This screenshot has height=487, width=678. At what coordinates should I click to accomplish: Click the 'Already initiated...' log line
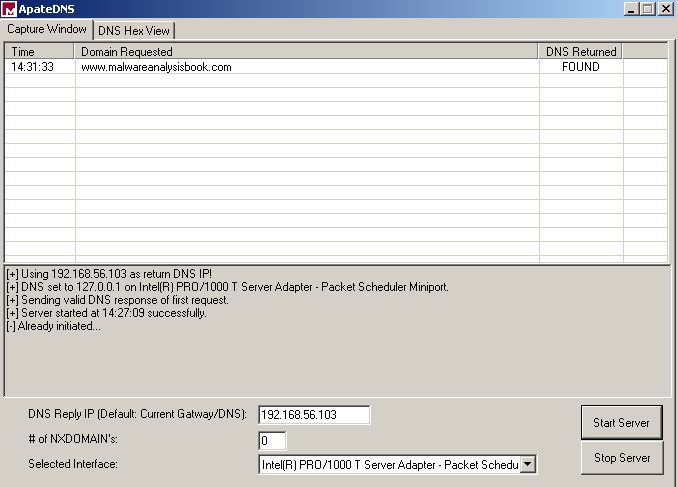53,326
